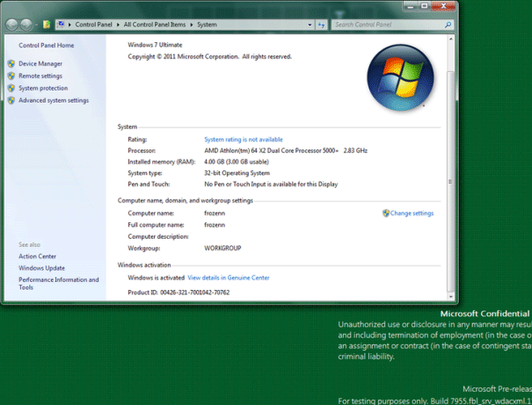This screenshot has height=405, width=532.
Task: Click the search magnifier icon
Action: (448, 25)
